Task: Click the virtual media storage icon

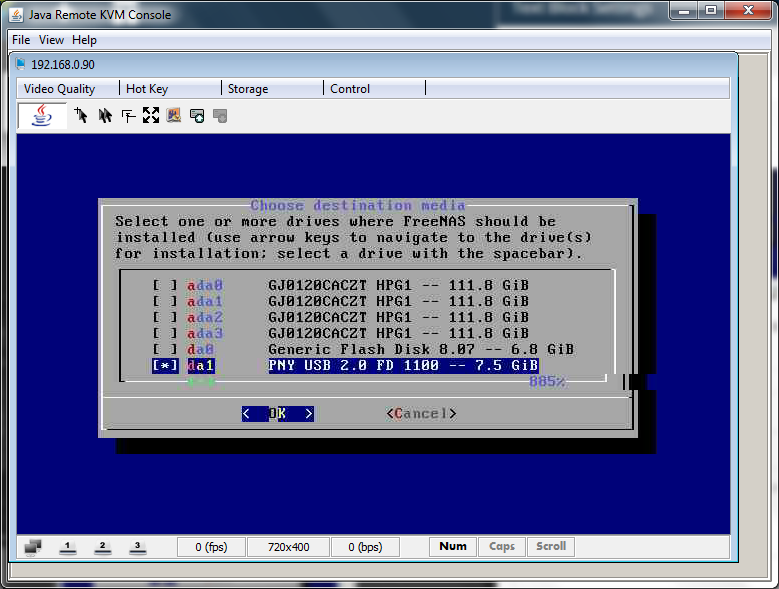Action: click(197, 116)
